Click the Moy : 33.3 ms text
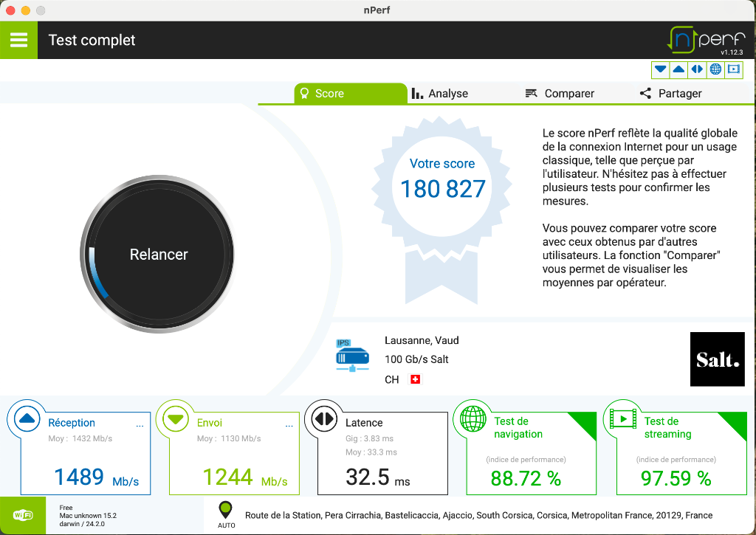The width and height of the screenshot is (756, 535). coord(371,452)
